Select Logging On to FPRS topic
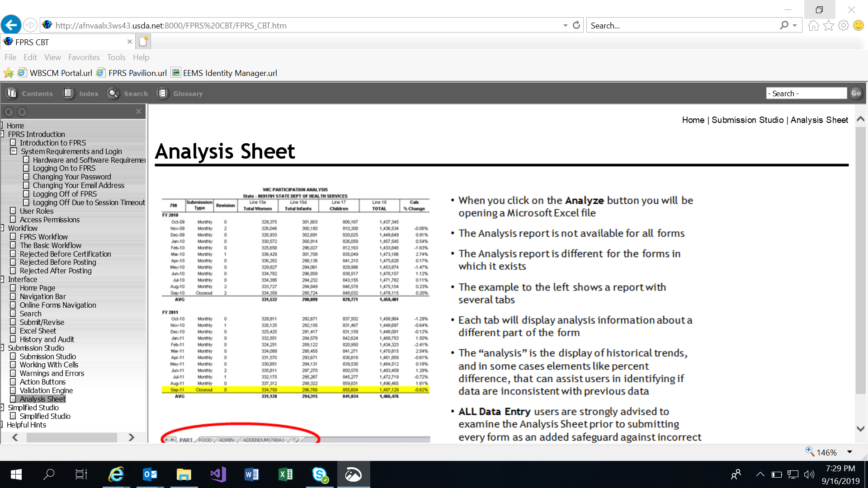Screen dimensions: 868x488 coord(64,168)
